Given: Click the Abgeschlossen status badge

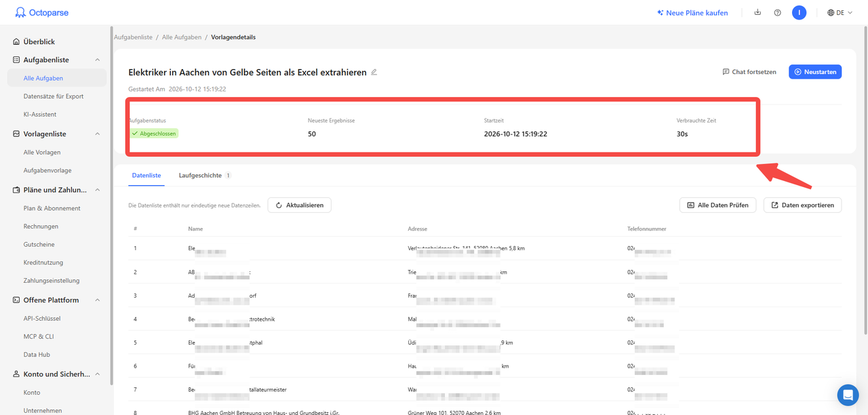Looking at the screenshot, I should pyautogui.click(x=154, y=134).
